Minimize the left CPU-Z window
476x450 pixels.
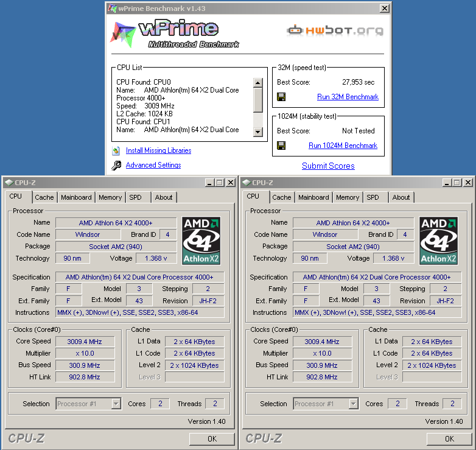(209, 183)
